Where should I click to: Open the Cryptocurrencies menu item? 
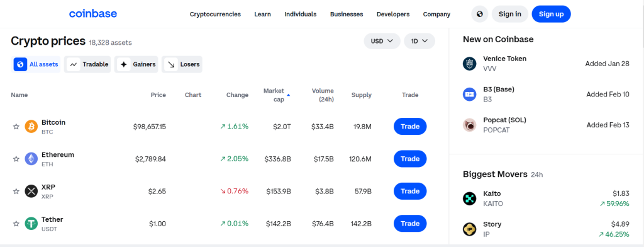[x=215, y=14]
